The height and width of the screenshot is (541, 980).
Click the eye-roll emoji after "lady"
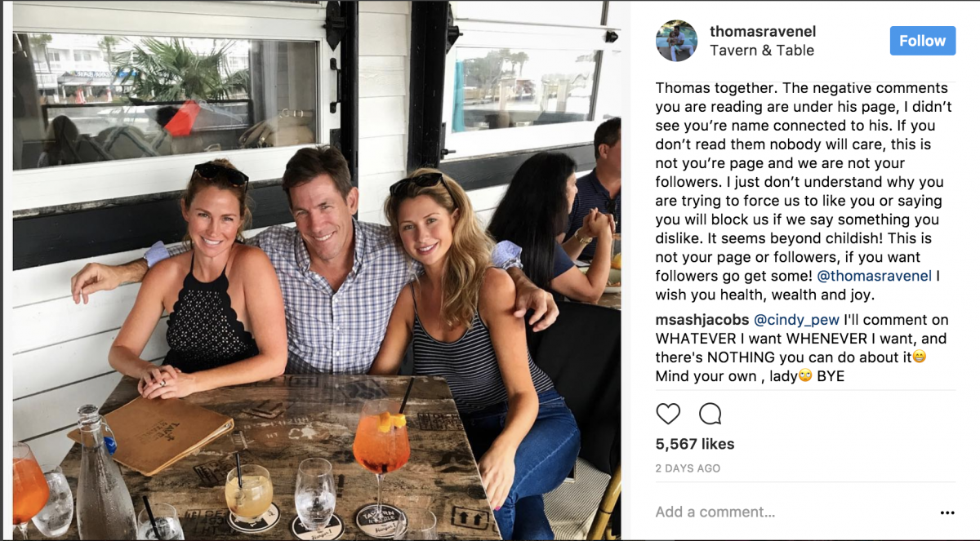click(x=804, y=376)
